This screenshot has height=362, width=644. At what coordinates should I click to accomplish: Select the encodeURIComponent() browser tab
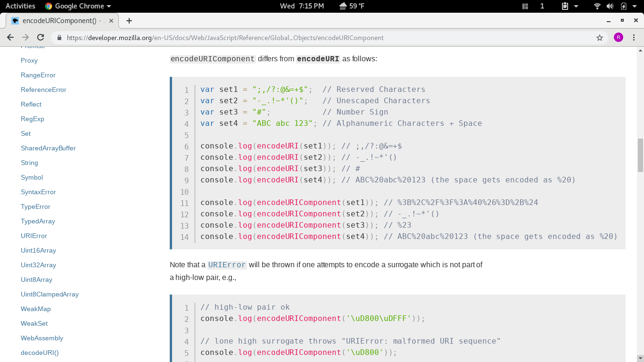click(61, 21)
